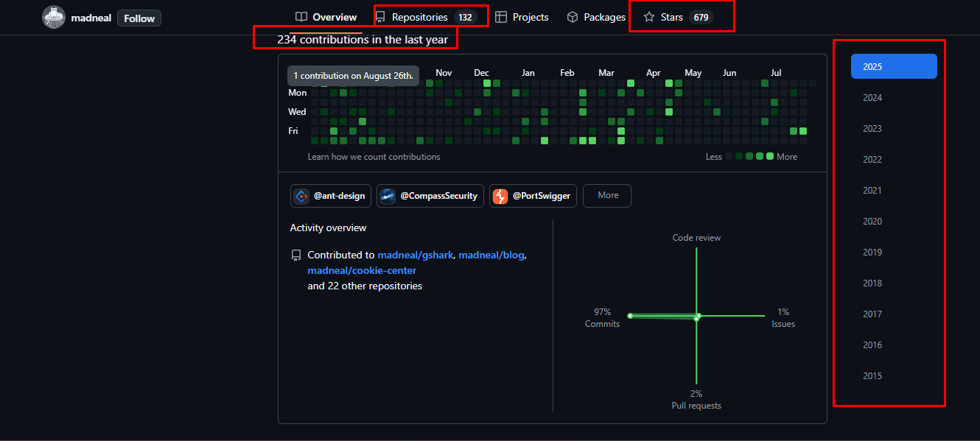This screenshot has height=441, width=980.
Task: Open the @ant-design organization
Action: [x=331, y=196]
